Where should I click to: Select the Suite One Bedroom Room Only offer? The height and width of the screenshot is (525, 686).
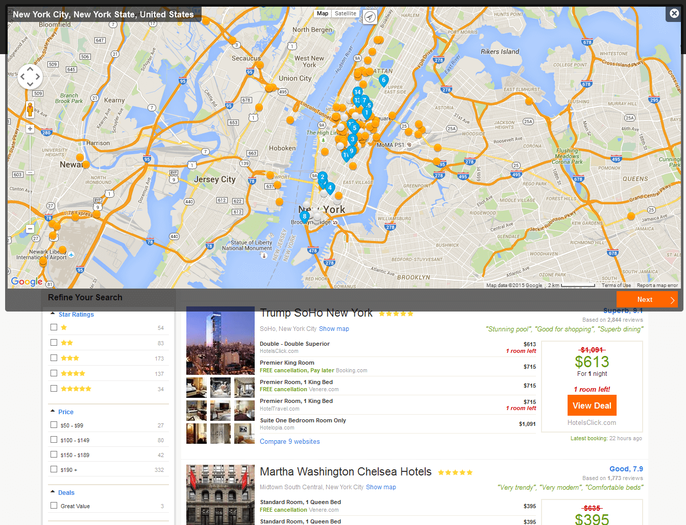(x=398, y=424)
